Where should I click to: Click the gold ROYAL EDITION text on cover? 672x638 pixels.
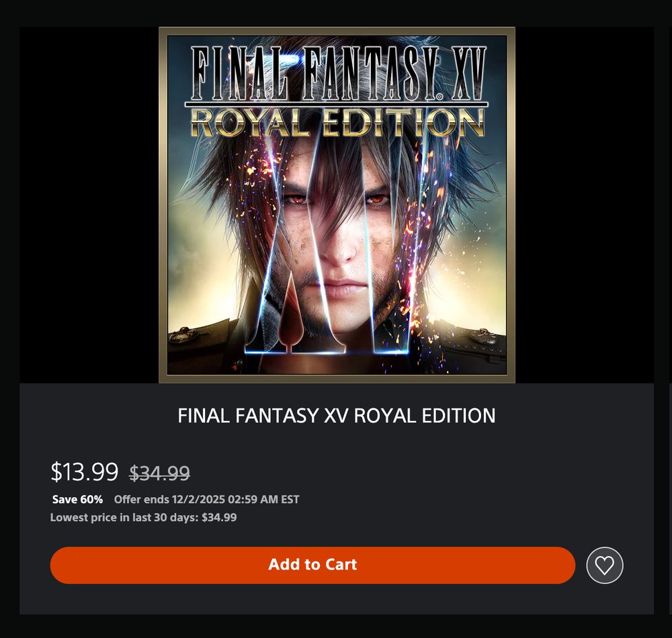click(338, 122)
